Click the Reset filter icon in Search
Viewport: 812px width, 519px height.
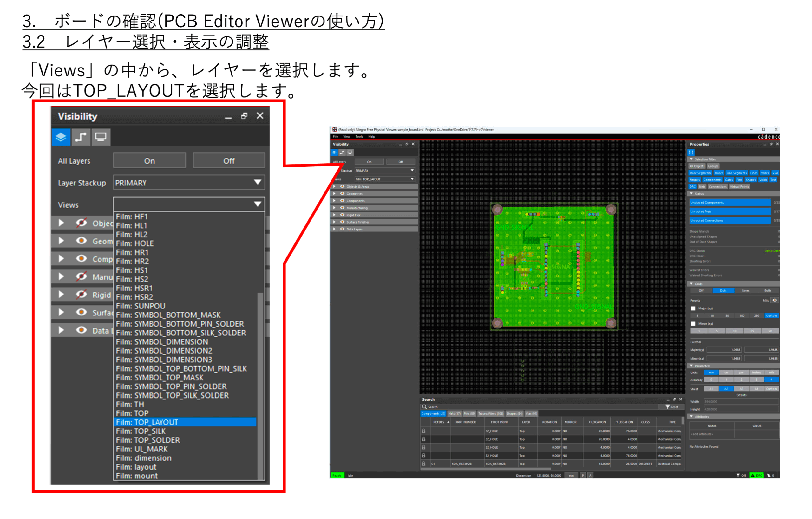click(x=667, y=407)
